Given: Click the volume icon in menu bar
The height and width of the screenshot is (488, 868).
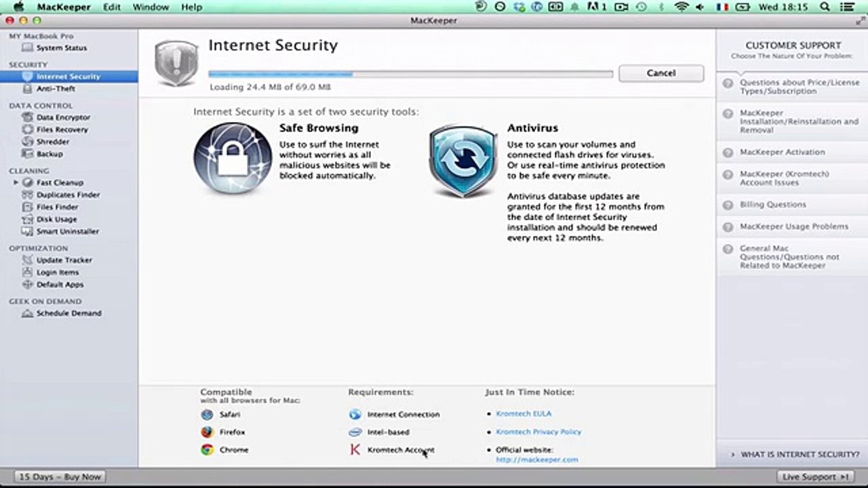Looking at the screenshot, I should (701, 7).
